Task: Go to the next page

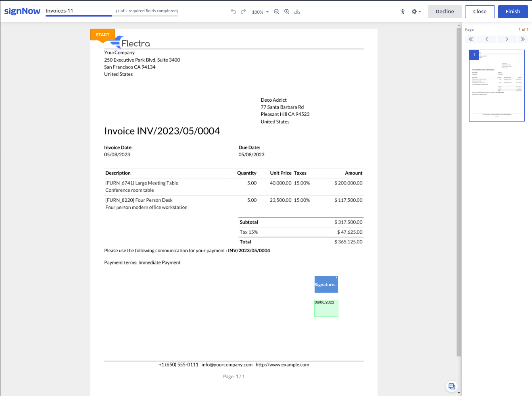Action: tap(507, 39)
